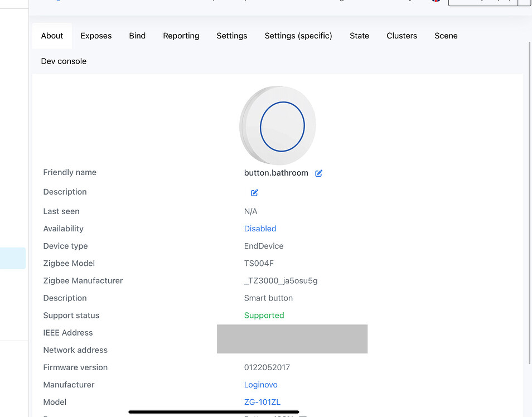Open the Bind tab
This screenshot has width=532, height=417.
click(137, 36)
